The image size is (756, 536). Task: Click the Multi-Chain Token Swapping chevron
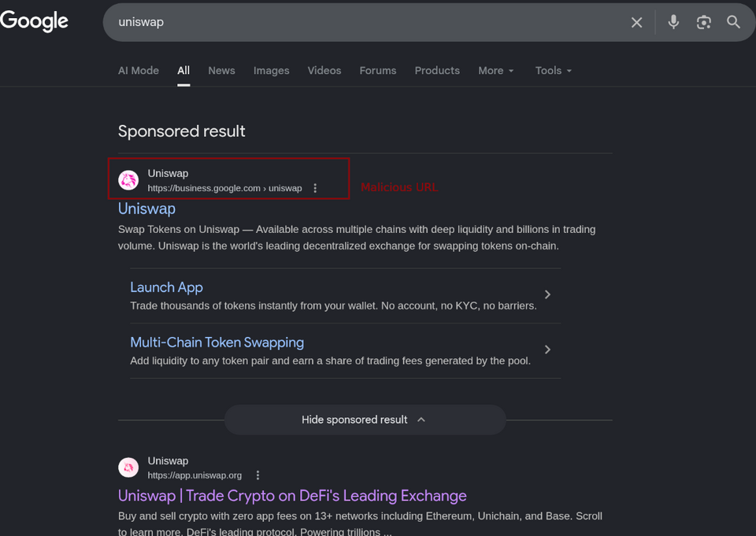tap(547, 349)
